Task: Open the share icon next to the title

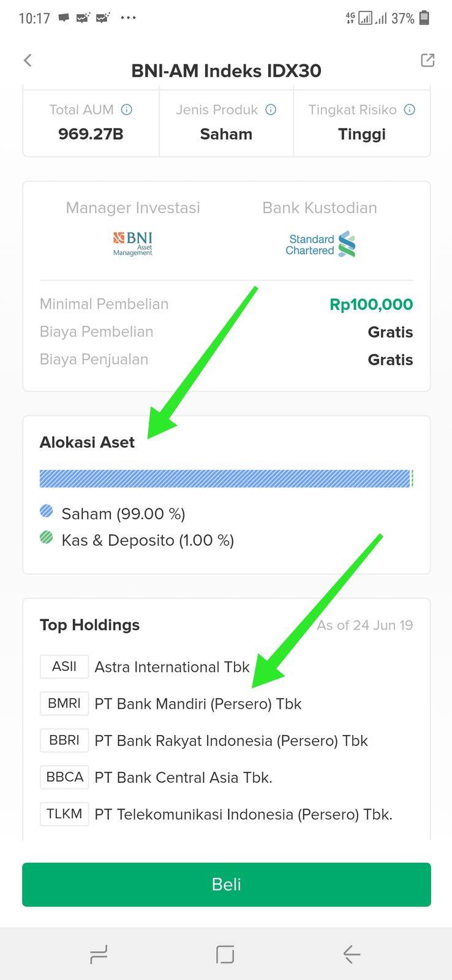Action: [x=428, y=60]
